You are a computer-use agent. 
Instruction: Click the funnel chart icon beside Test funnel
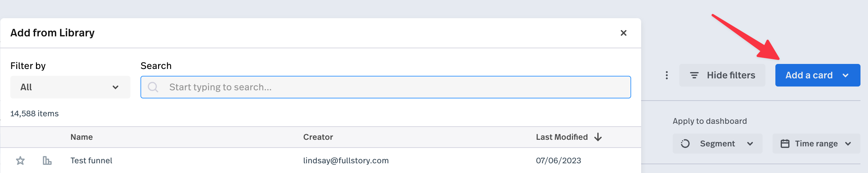47,160
